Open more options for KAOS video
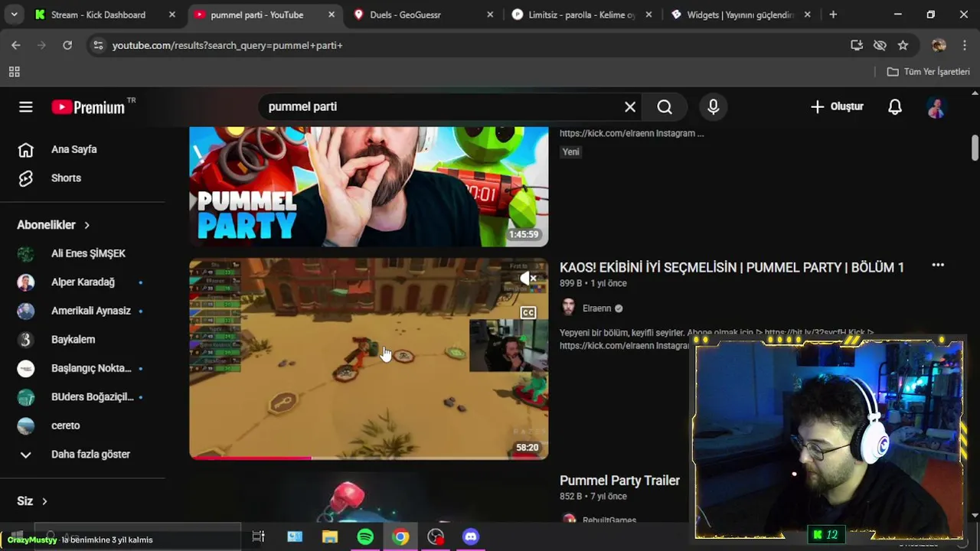Image resolution: width=980 pixels, height=551 pixels. [x=938, y=266]
